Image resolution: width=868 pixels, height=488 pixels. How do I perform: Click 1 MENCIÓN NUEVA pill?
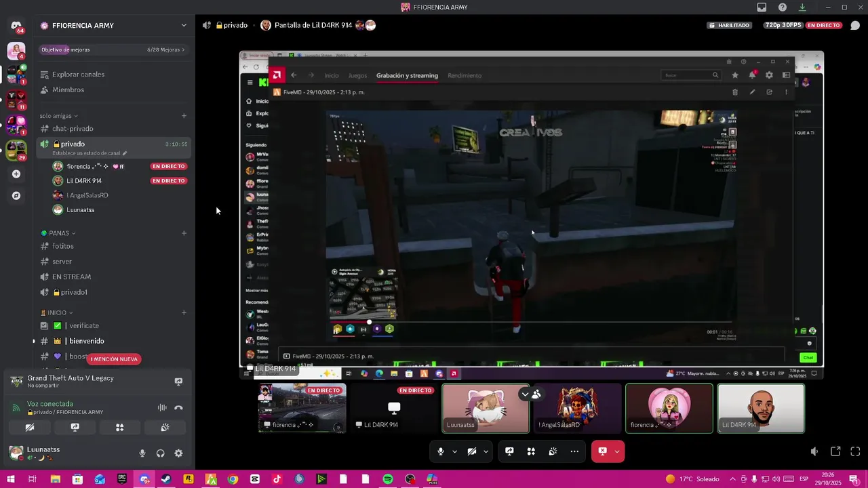pyautogui.click(x=115, y=359)
